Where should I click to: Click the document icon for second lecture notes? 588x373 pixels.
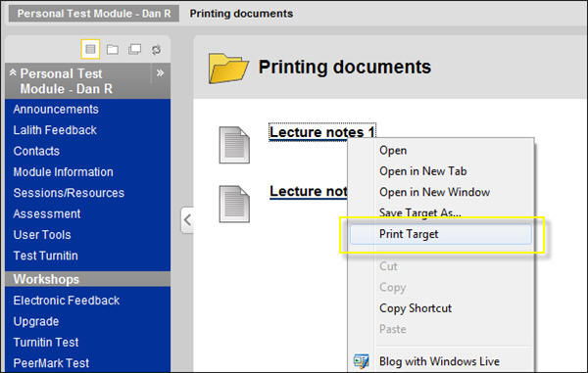pyautogui.click(x=234, y=204)
